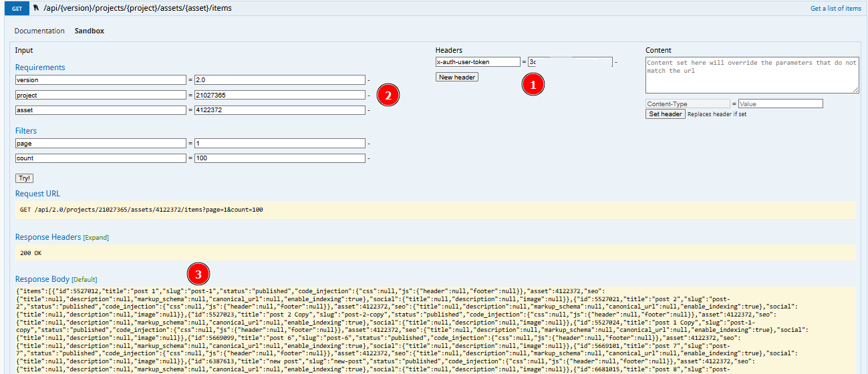
Task: Click the Try! button
Action: (x=24, y=178)
